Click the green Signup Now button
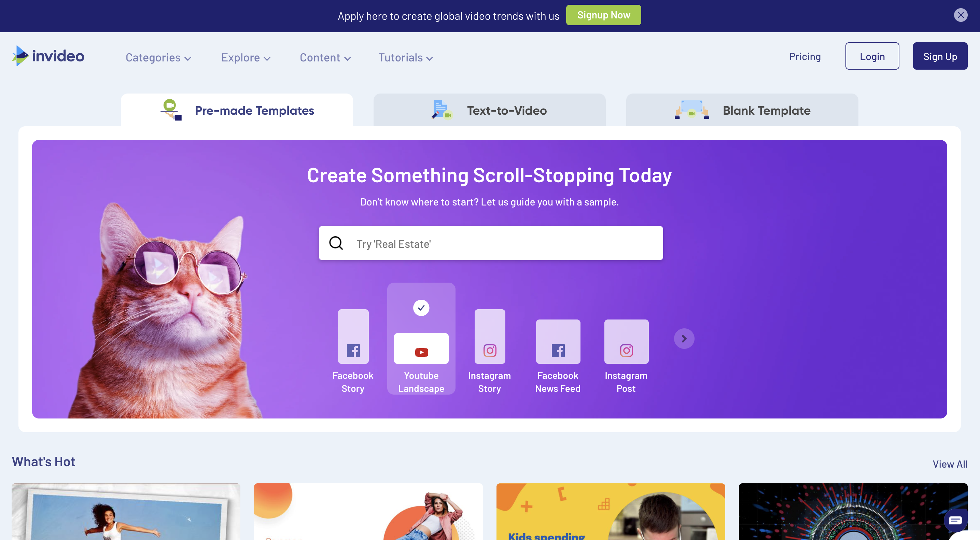Image resolution: width=980 pixels, height=540 pixels. (603, 15)
